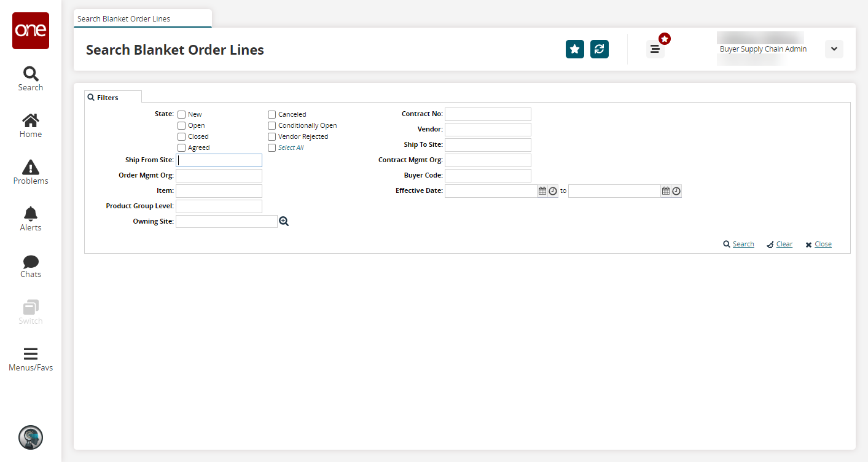868x462 pixels.
Task: Enable the Canceled state checkbox
Action: click(272, 114)
